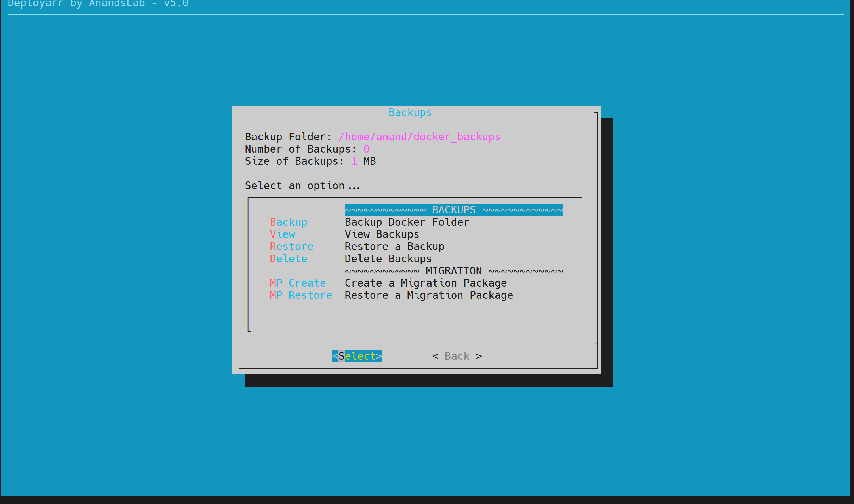Screen dimensions: 854x504
Task: Click the Number of Backups value
Action: point(366,149)
